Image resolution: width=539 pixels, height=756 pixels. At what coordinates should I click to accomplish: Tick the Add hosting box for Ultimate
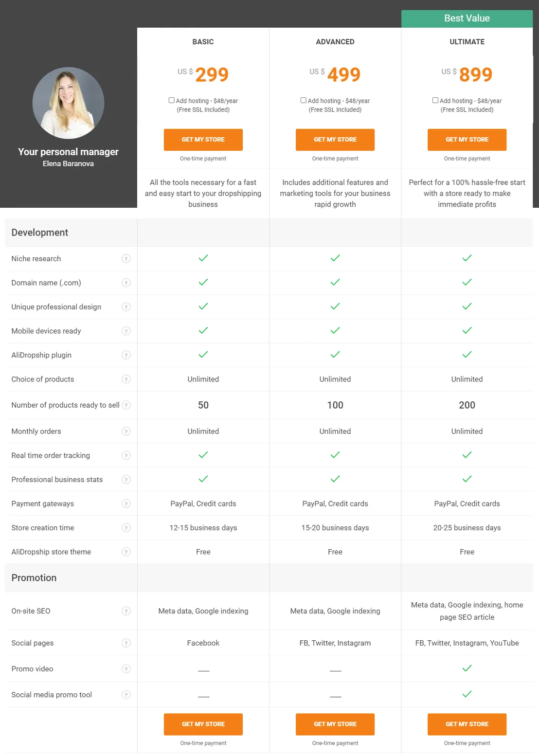[x=435, y=100]
